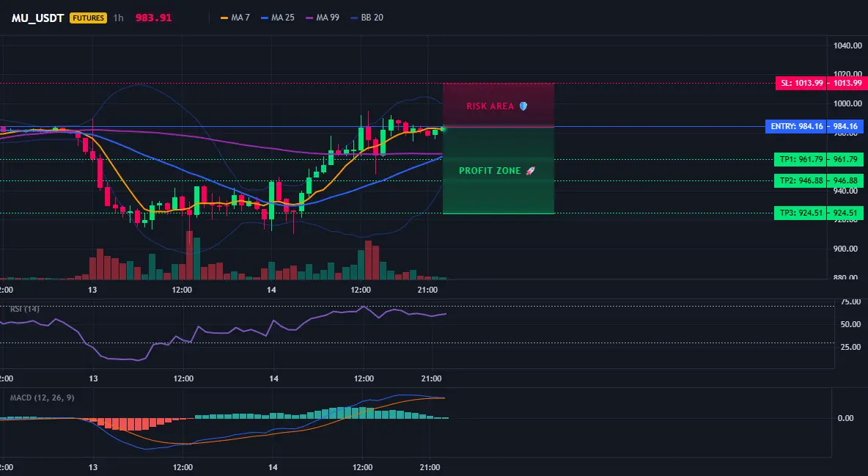Toggle the MA 99 legend entry
Viewport: 868px width, 476px height.
[323, 18]
